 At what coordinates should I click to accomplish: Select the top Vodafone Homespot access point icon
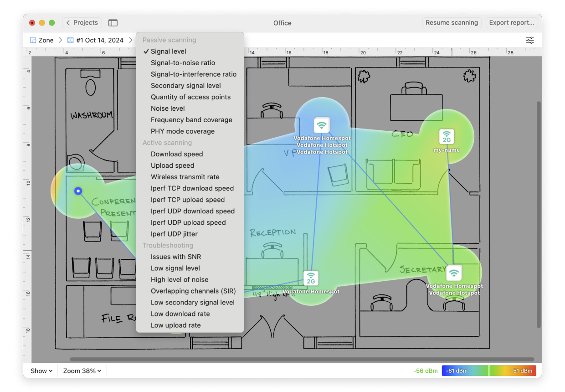[322, 125]
